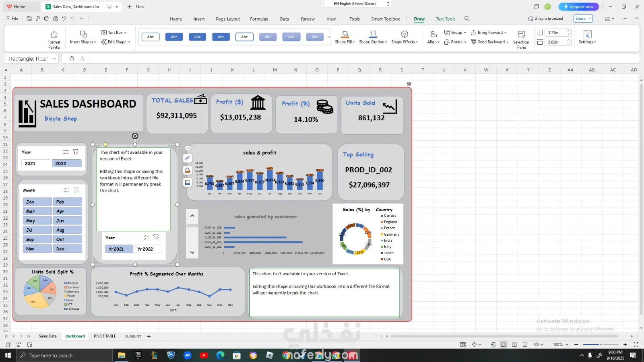Screen dimensions: 644x362
Task: Click the Unsynchronized cloud status
Action: [545, 19]
